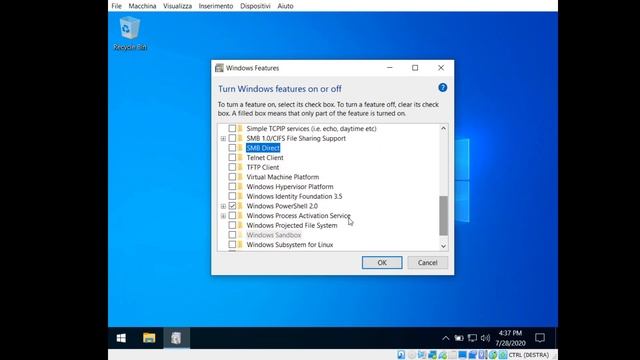Open the Windows Features help icon
Screen dimensions: 640x360
pyautogui.click(x=442, y=88)
